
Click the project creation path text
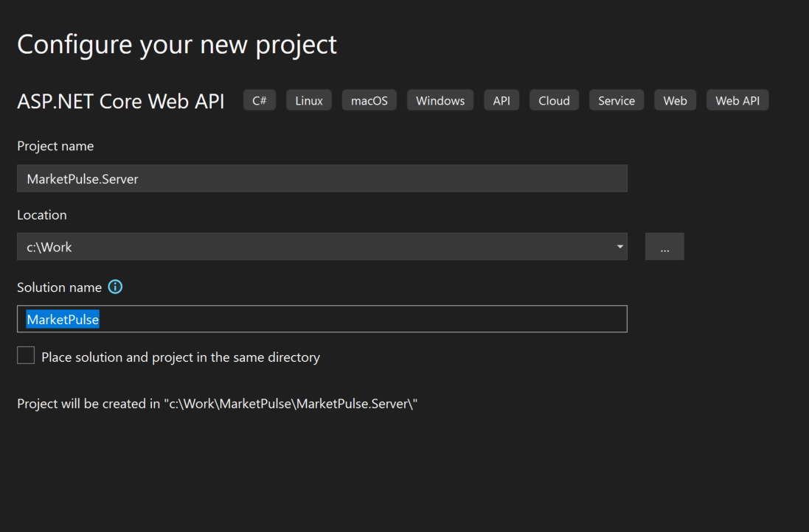pyautogui.click(x=216, y=403)
